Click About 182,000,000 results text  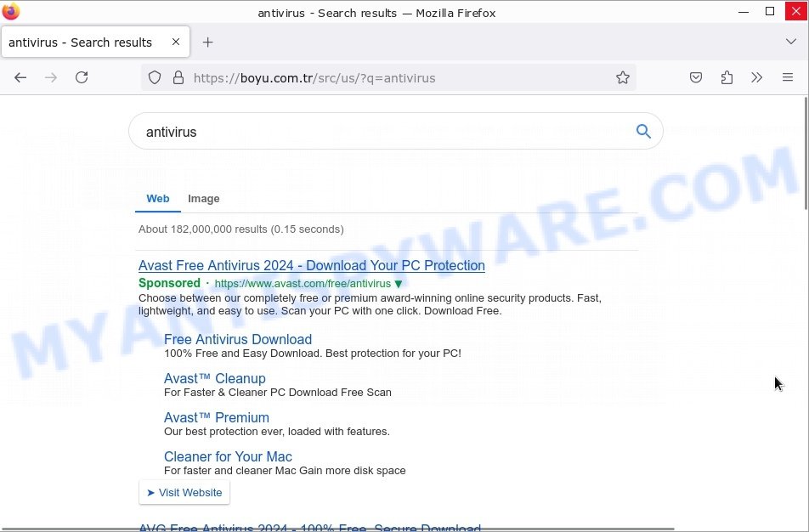pos(241,229)
